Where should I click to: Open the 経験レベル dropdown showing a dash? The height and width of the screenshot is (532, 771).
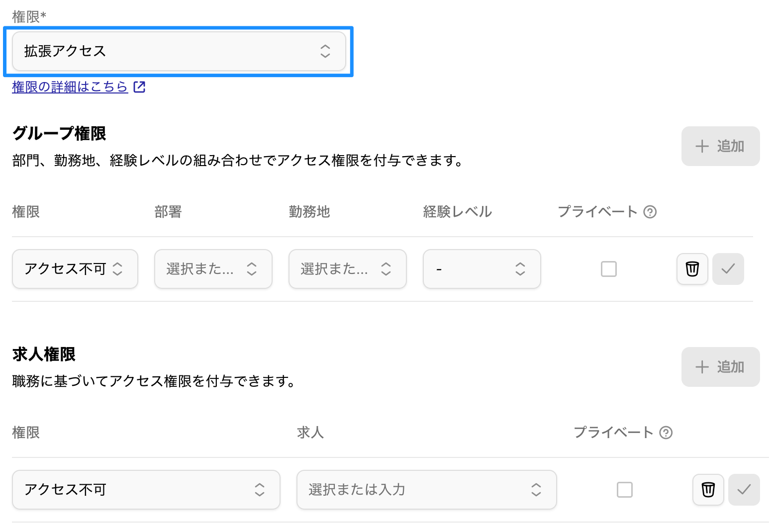[482, 269]
